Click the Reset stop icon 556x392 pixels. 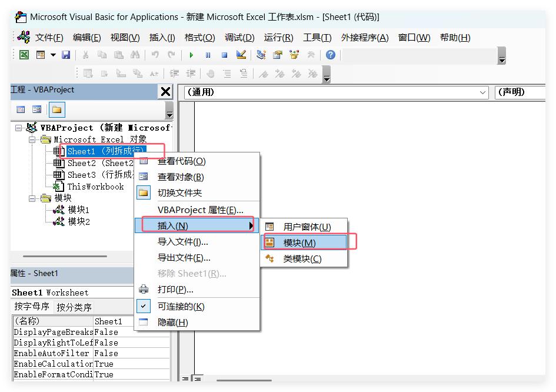click(x=224, y=55)
